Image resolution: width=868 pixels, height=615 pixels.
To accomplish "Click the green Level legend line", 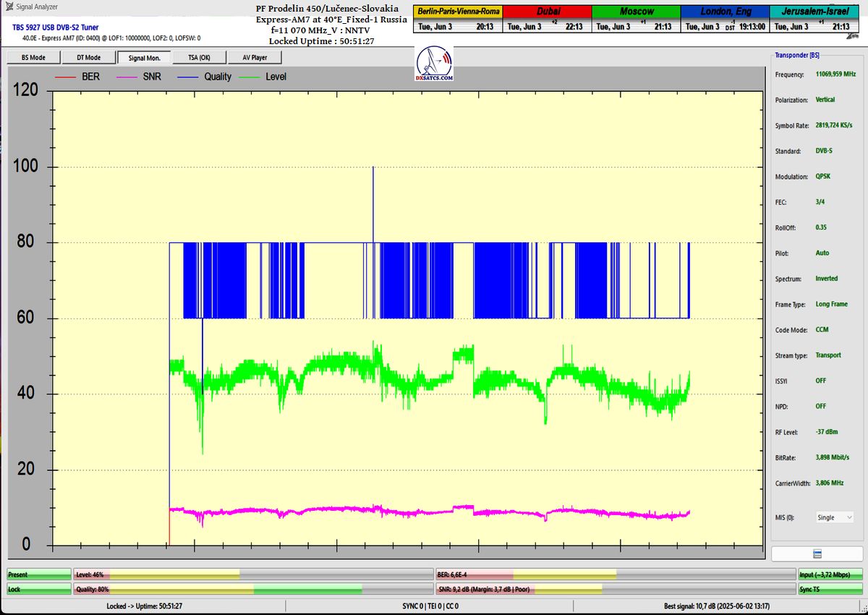I will click(x=248, y=76).
